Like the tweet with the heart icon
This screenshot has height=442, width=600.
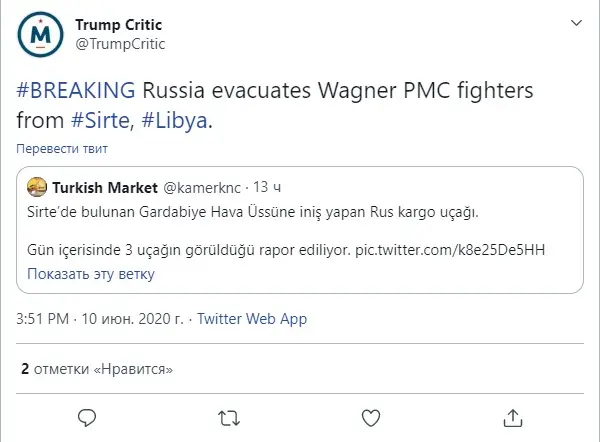pos(371,416)
